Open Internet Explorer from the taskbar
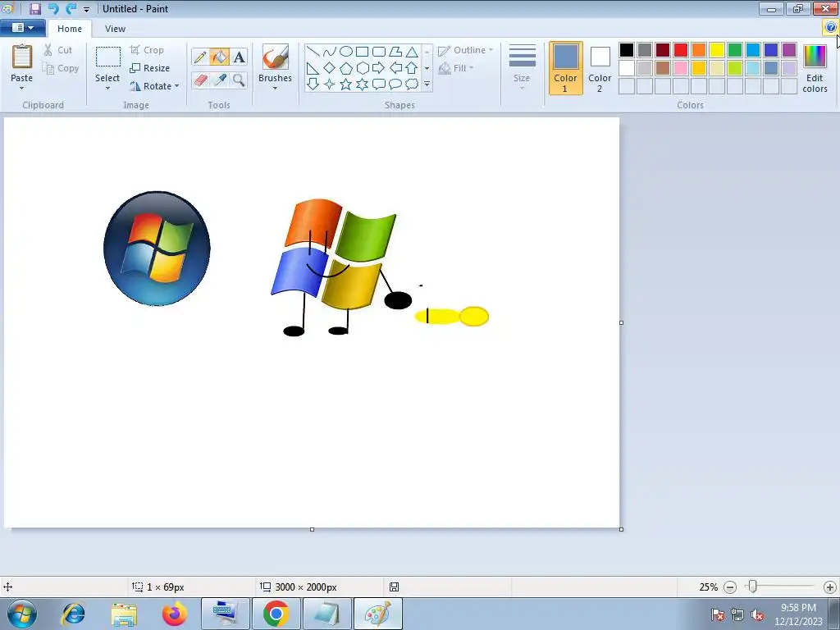 [x=73, y=614]
